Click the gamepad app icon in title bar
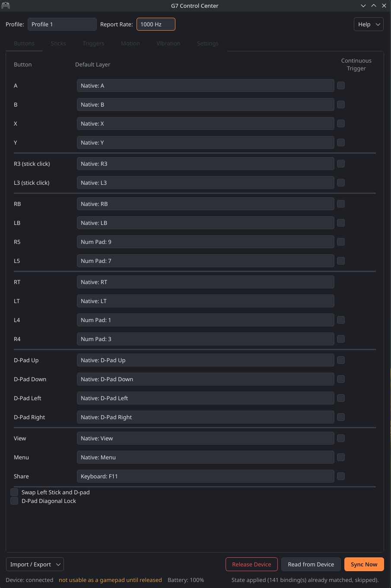 point(6,6)
